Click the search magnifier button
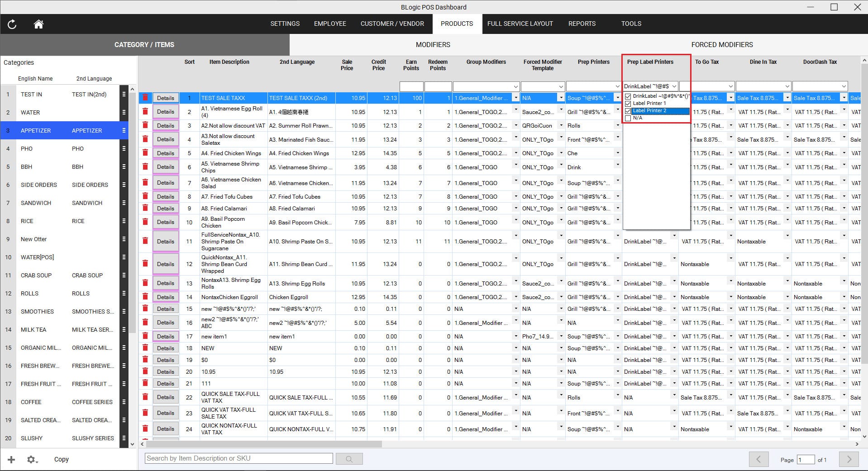Image resolution: width=868 pixels, height=471 pixels. [349, 459]
